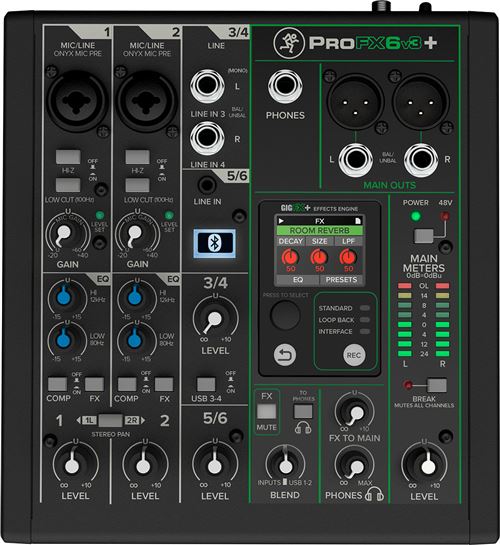500x545 pixels.
Task: Click the FX TO MAIN knob
Action: (x=356, y=413)
